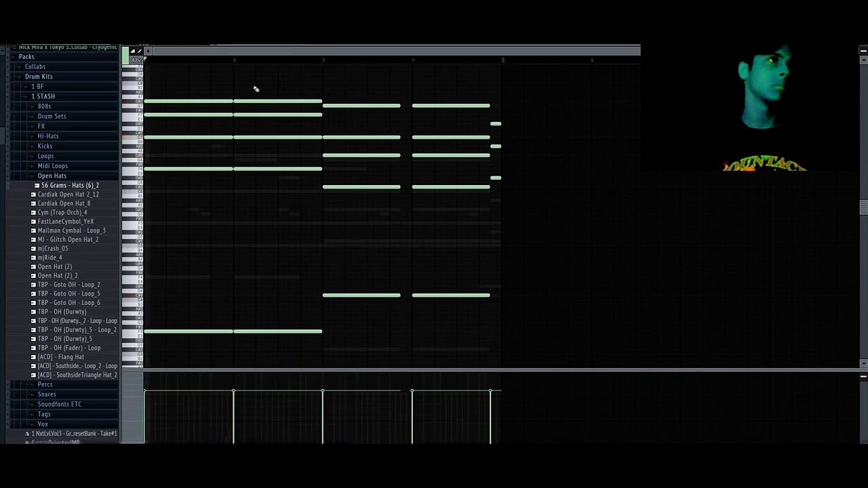Preview the sample TBP - OH (Durwty)_5 - Loop_2
This screenshot has height=488, width=868.
pos(77,330)
